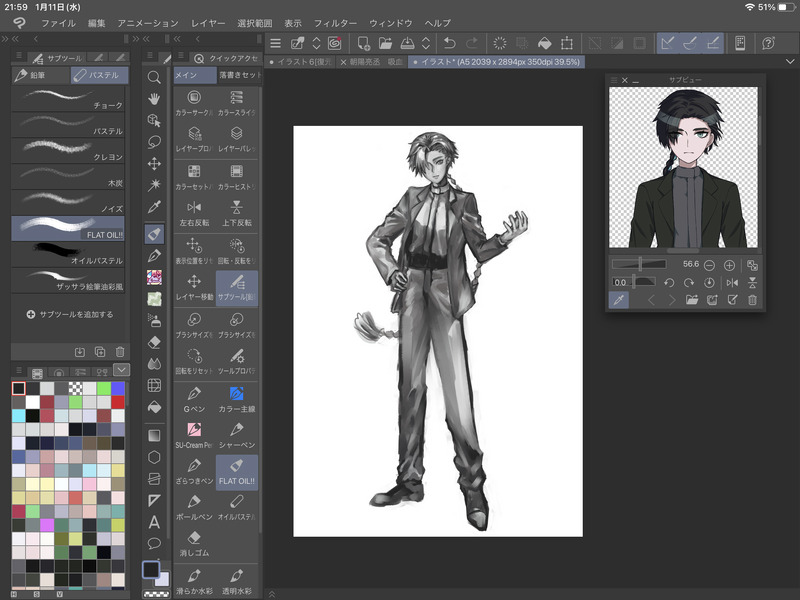This screenshot has width=800, height=600.
Task: Toggle eyedropper mode in sub view panel
Action: click(x=619, y=300)
